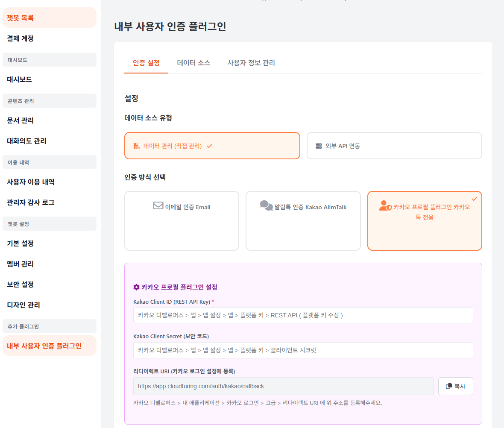Click the card icon on 외부 API 연동 option
Screen dimensions: 504x428
[x=319, y=145]
